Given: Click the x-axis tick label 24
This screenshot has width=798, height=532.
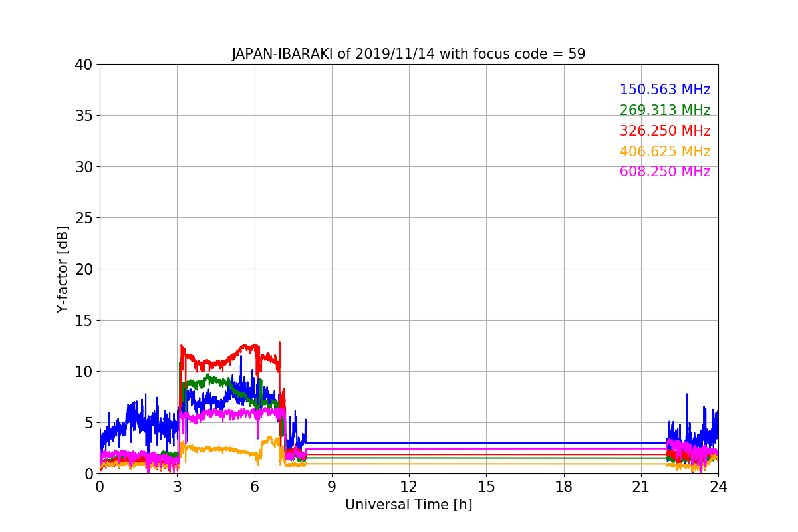Looking at the screenshot, I should [718, 486].
